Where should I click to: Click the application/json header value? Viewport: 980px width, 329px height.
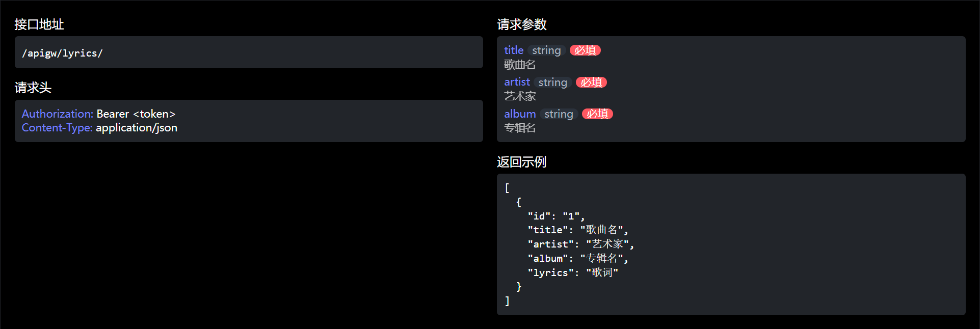pos(137,128)
